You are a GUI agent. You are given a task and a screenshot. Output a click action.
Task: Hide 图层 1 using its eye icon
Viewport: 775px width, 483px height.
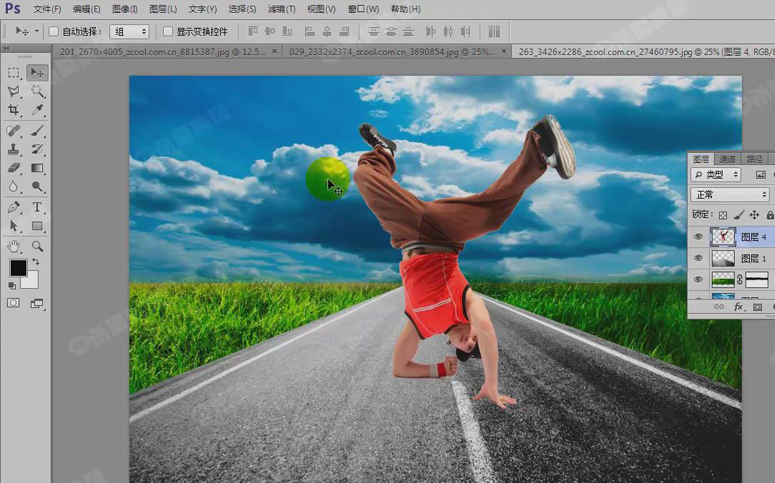coord(698,258)
